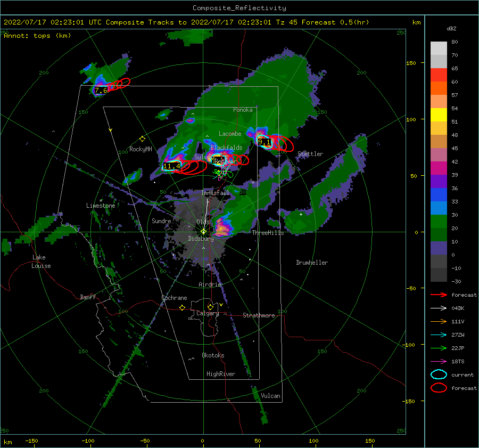Click the Limestone label
The image size is (479, 448).
point(101,206)
